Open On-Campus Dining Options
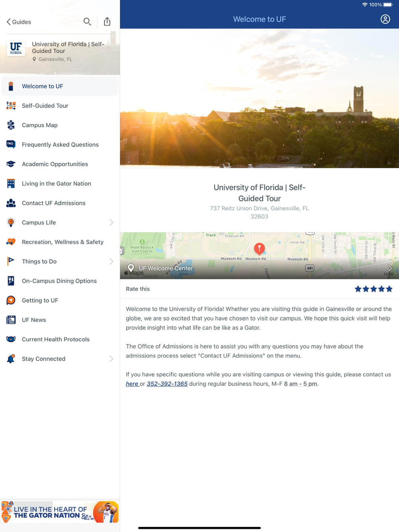 coord(60,281)
